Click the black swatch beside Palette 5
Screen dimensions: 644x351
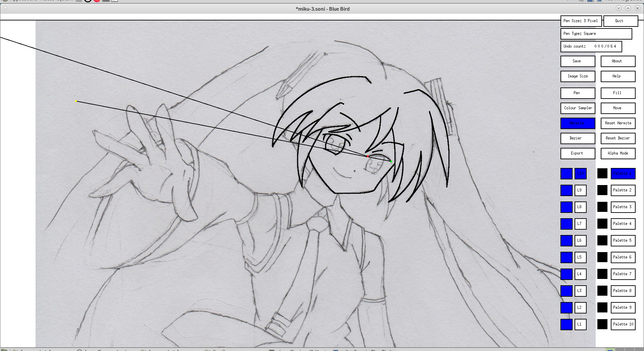click(602, 241)
